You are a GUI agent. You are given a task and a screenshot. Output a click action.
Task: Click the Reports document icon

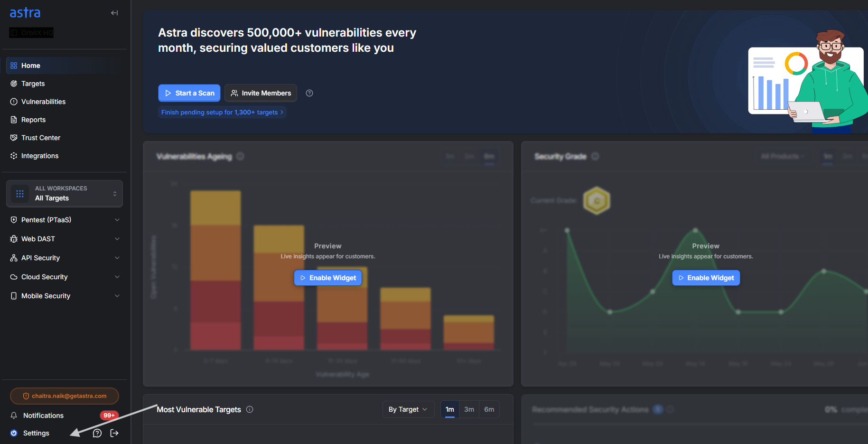(14, 120)
